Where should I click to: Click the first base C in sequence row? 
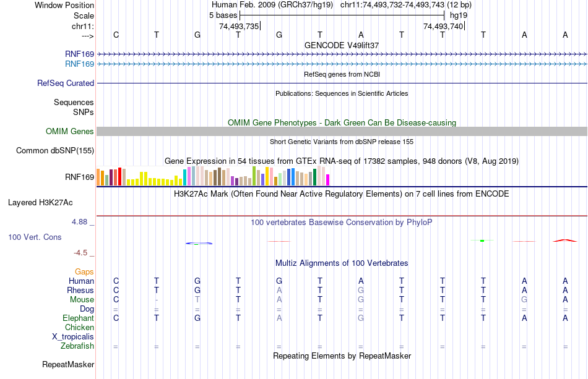pos(116,35)
